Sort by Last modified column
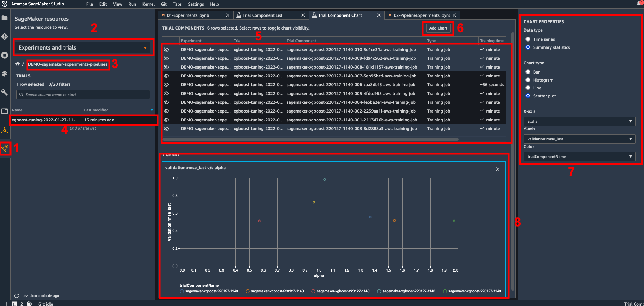Screen dimensions: 644x306 119,110
